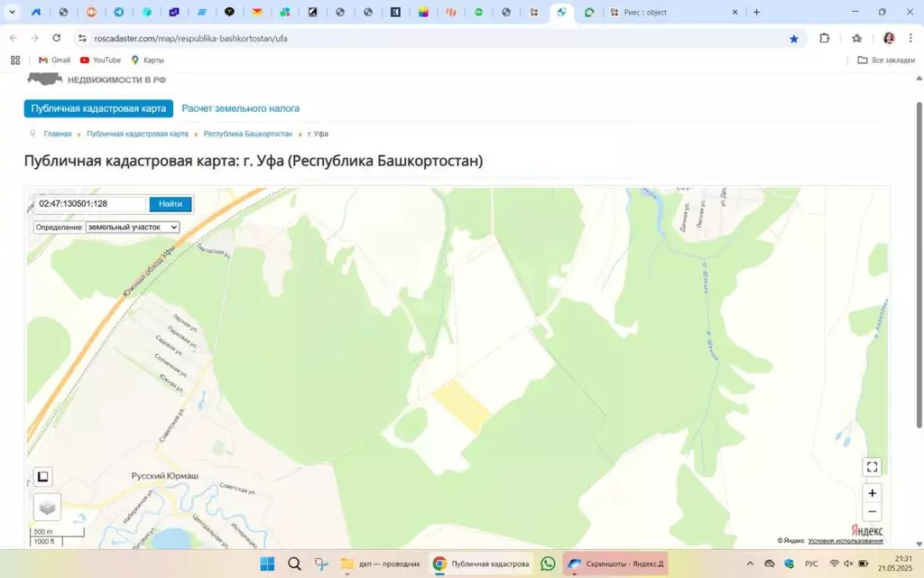Open the browser extensions puzzle icon
Viewport: 924px width, 578px height.
pyautogui.click(x=824, y=39)
